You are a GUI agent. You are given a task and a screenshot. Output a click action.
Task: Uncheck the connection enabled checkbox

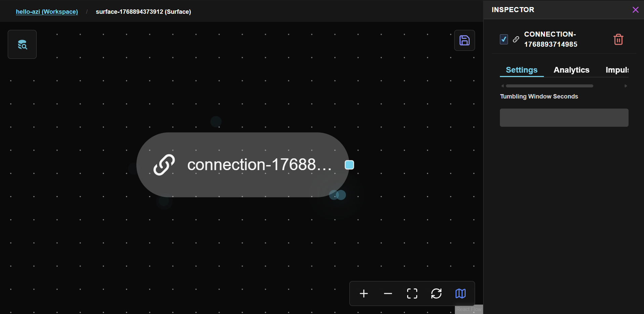(504, 39)
